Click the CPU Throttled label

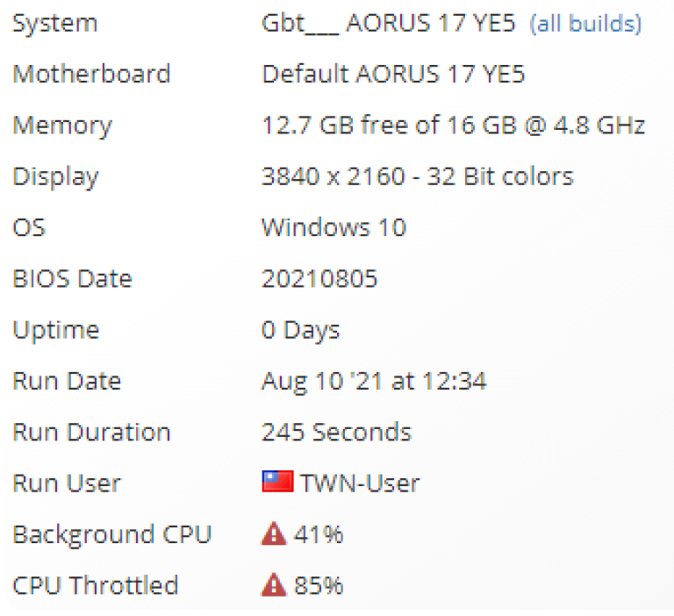coord(95,585)
